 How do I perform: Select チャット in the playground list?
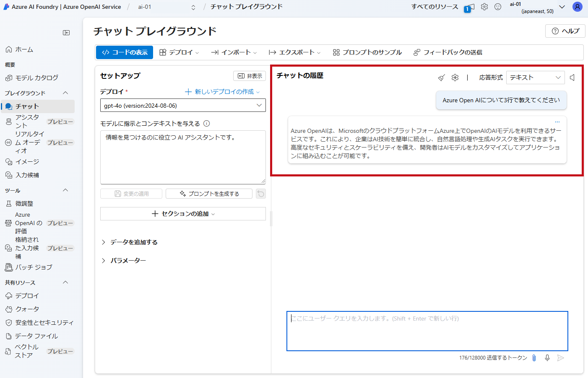38,106
